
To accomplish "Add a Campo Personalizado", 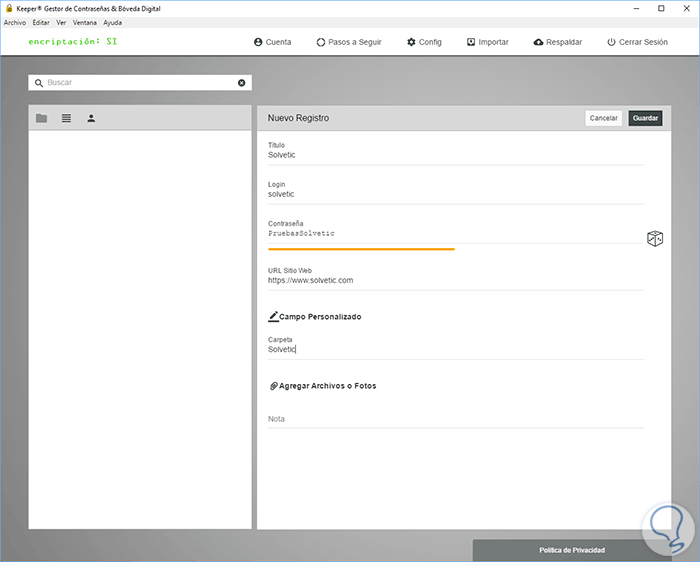I will point(315,316).
